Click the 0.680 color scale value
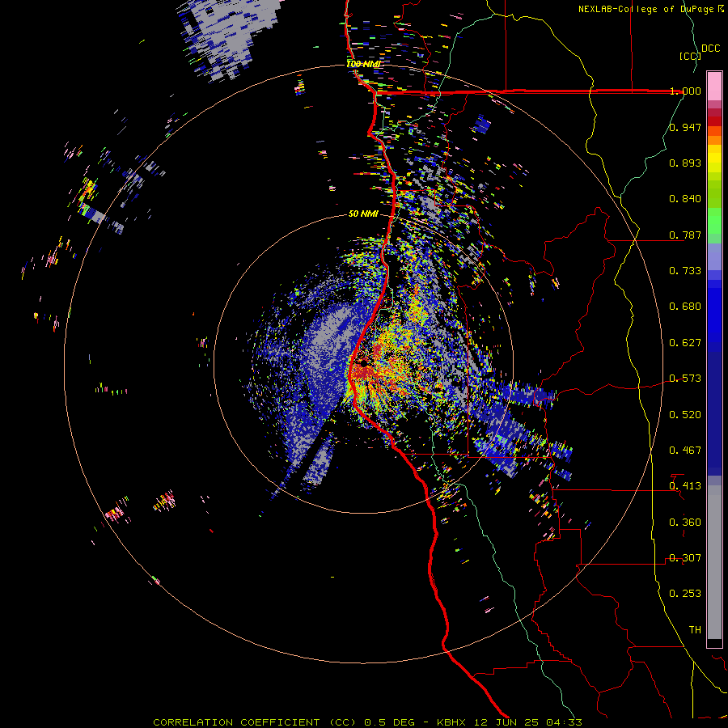Image resolution: width=728 pixels, height=728 pixels. tap(685, 307)
